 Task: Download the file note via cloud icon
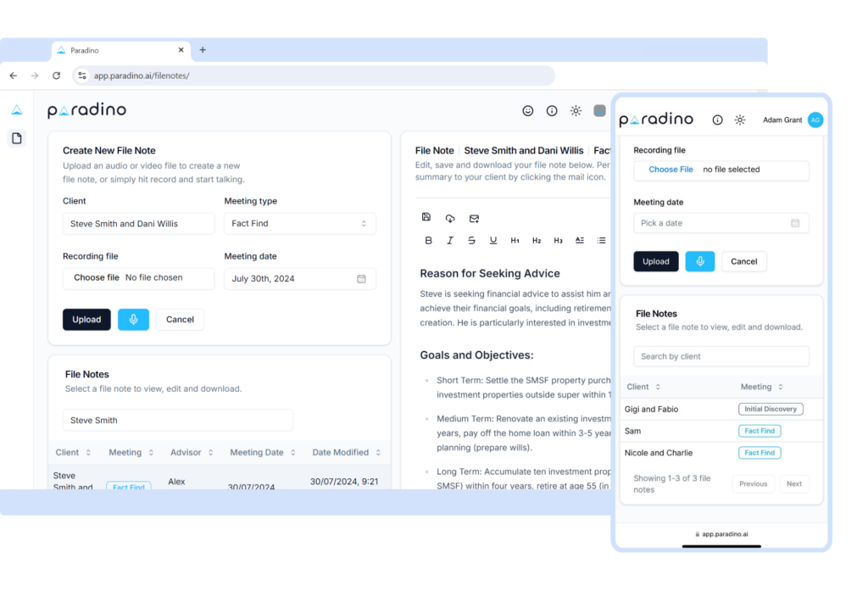pyautogui.click(x=450, y=218)
